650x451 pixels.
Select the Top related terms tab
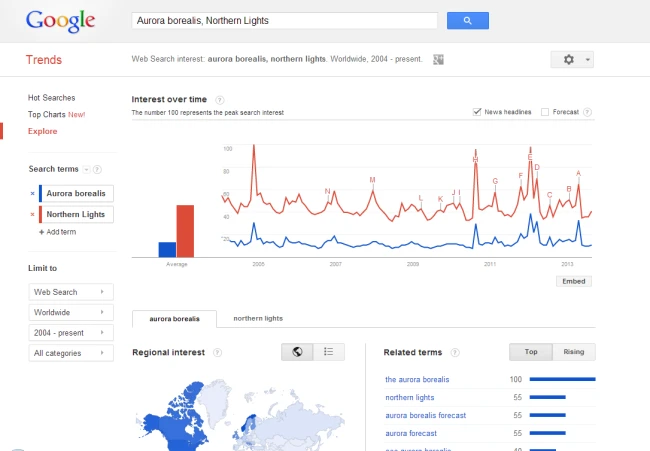pos(531,352)
